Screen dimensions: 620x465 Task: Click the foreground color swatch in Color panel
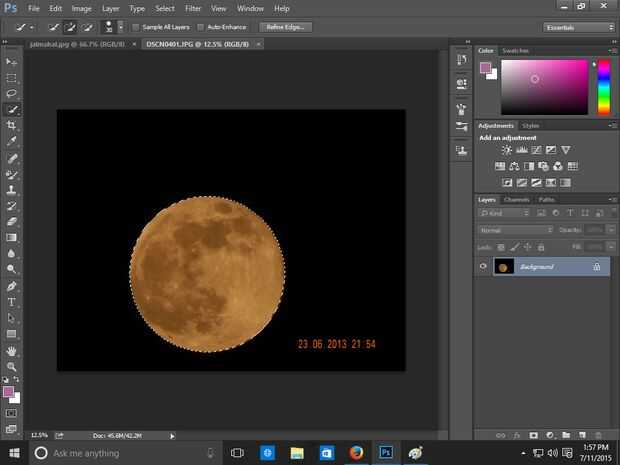(x=485, y=68)
